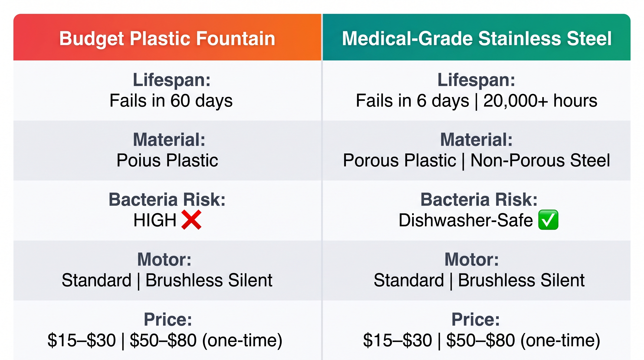Click the 'Fails in 60 days' text
644x360 pixels.
[x=171, y=101]
